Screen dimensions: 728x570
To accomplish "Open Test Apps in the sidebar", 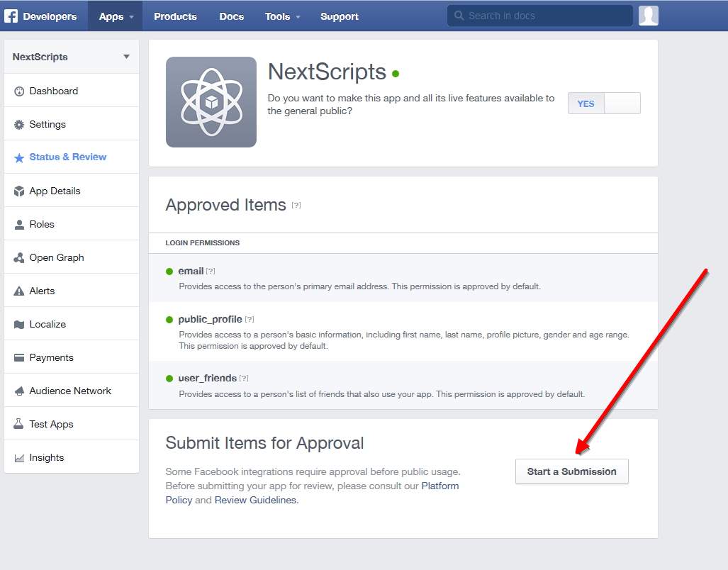I will point(72,424).
